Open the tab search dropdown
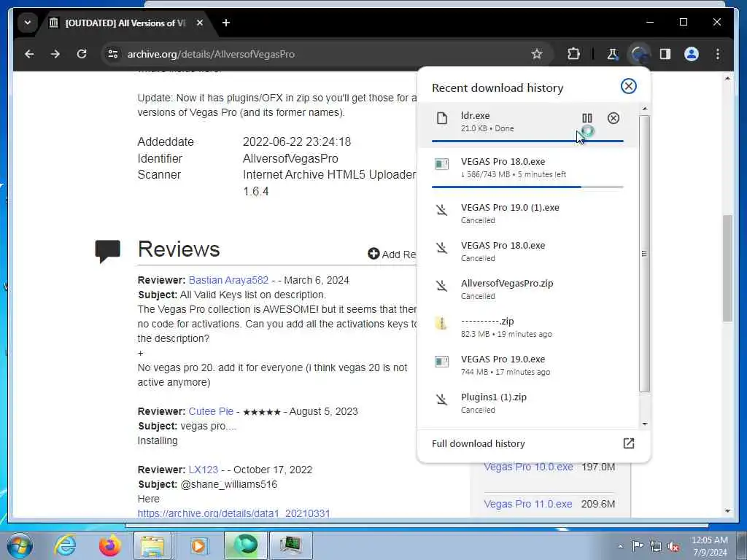Image resolution: width=747 pixels, height=560 pixels. [x=28, y=23]
